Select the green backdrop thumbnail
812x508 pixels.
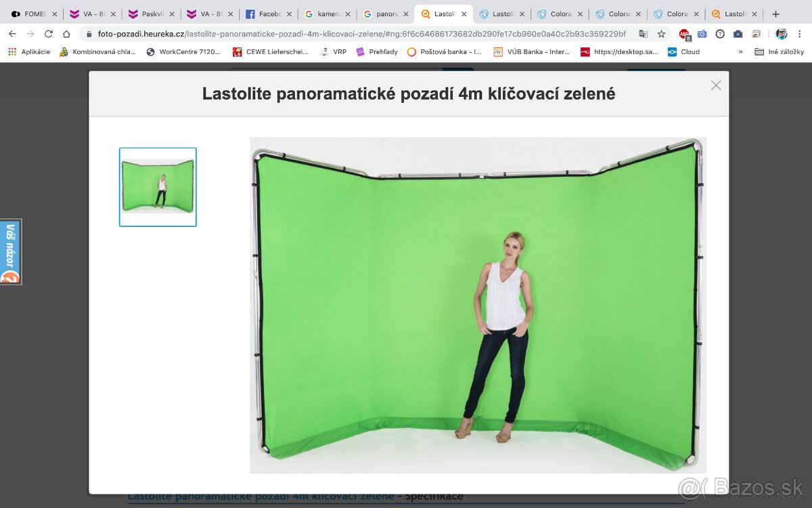coord(158,187)
